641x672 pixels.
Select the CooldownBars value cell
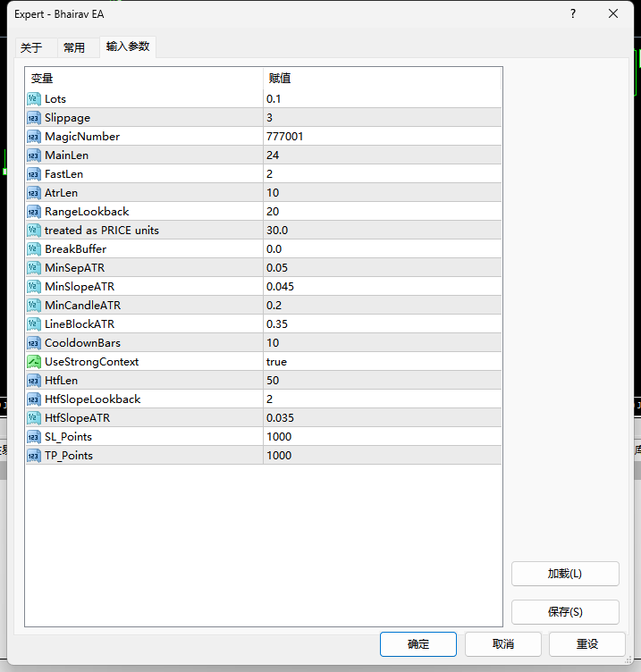(383, 343)
